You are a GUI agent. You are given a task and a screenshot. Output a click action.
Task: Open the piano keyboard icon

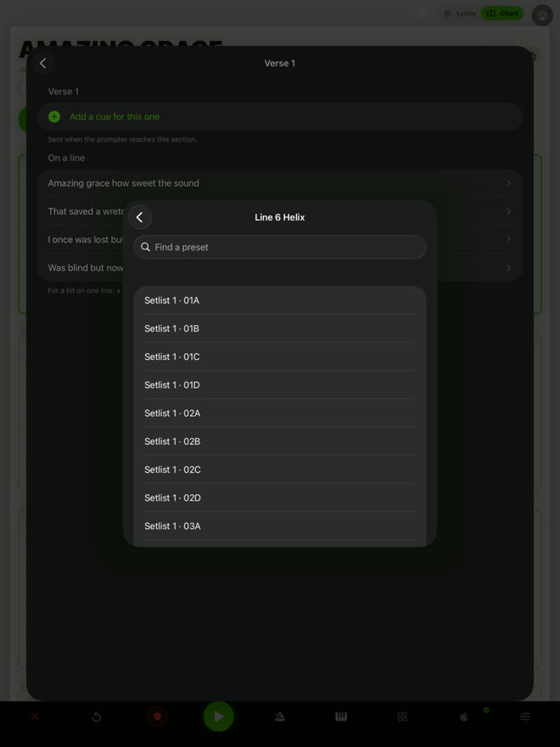341,716
